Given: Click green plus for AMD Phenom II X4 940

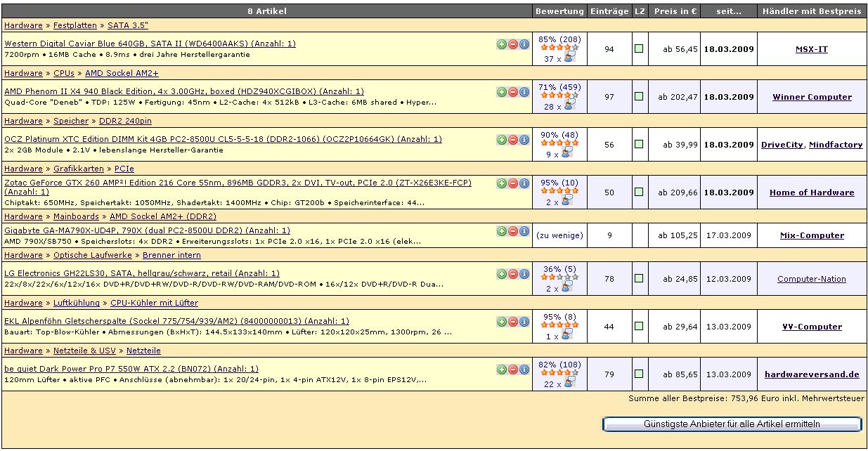Looking at the screenshot, I should (x=501, y=92).
